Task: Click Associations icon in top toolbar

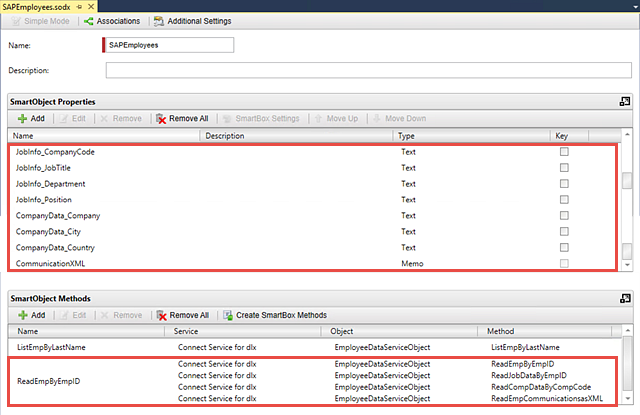Action: click(91, 21)
